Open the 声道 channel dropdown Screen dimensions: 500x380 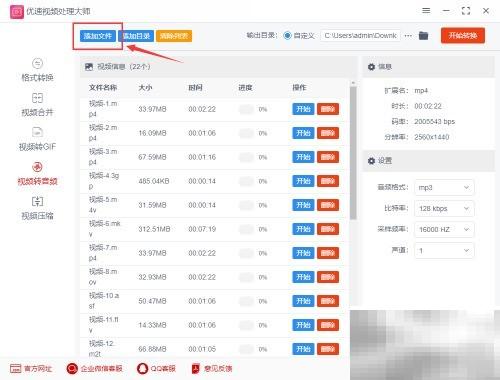pos(444,250)
